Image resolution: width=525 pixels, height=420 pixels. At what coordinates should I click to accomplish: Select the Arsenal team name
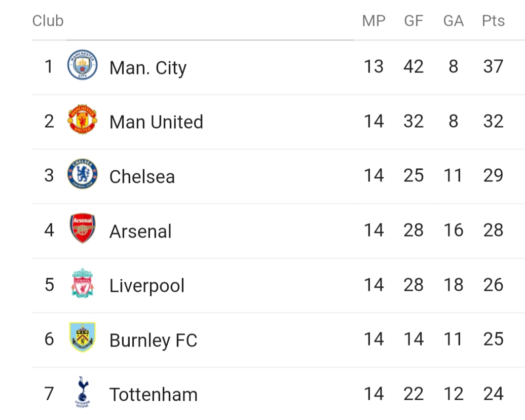click(x=140, y=232)
